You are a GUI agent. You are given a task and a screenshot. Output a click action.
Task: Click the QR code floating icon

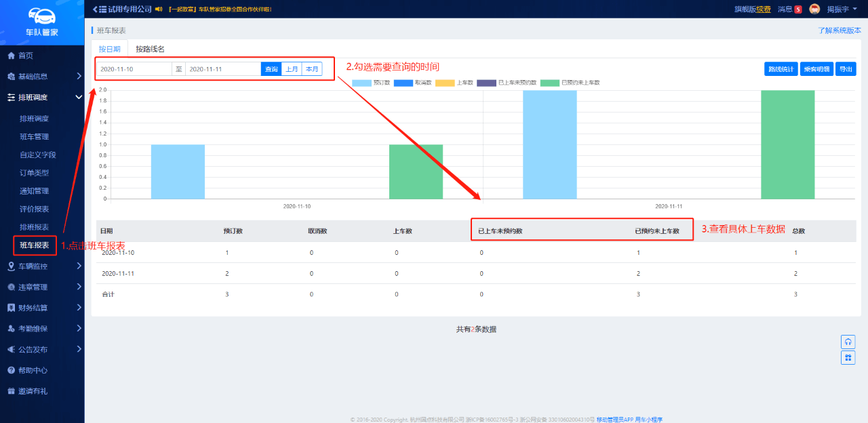848,357
